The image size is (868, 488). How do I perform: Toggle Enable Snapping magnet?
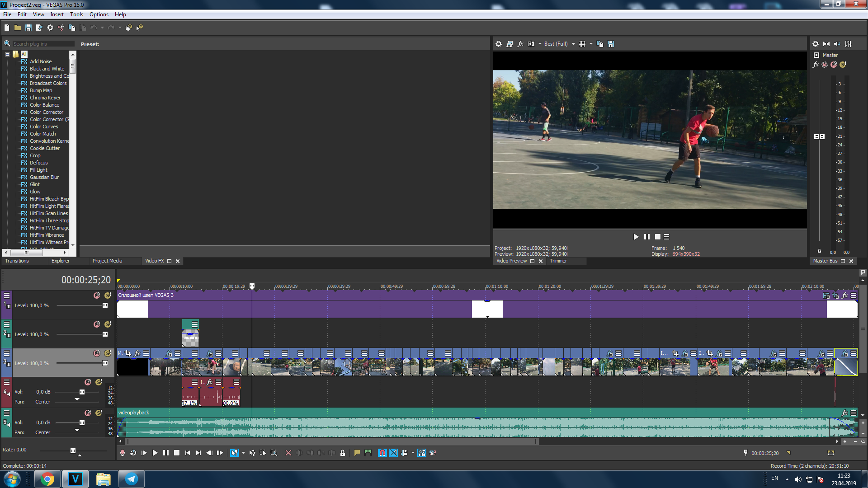pos(382,453)
